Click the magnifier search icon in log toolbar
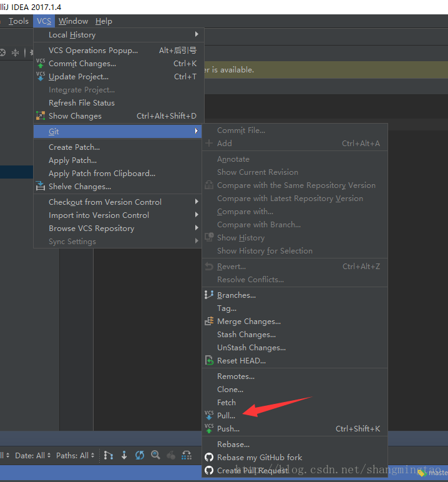This screenshot has height=482, width=448. [x=155, y=455]
